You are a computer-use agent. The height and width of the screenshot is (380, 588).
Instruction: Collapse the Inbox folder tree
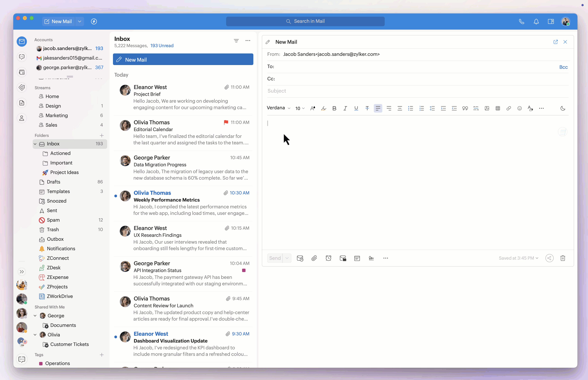point(35,144)
